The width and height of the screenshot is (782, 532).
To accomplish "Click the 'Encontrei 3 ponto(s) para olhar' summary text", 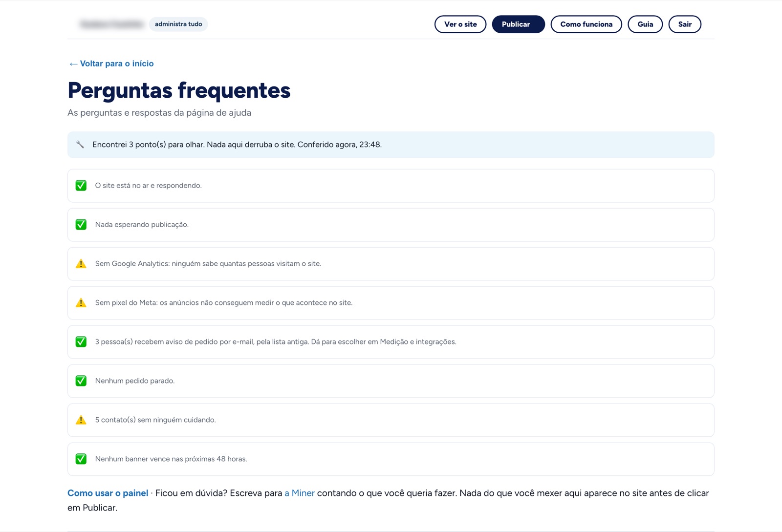I will [237, 145].
